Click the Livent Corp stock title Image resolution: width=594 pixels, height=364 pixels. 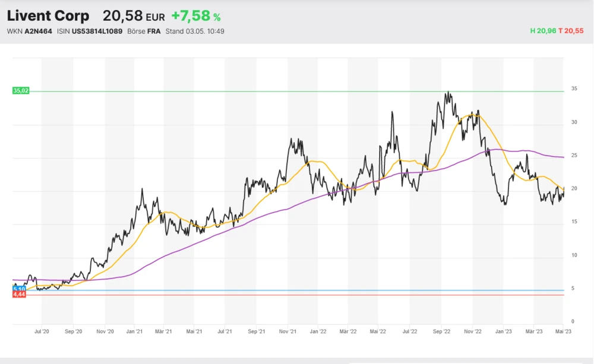(48, 16)
